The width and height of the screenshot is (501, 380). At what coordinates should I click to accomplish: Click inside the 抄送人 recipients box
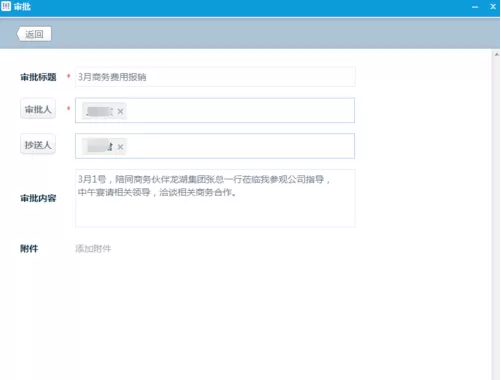click(x=215, y=146)
